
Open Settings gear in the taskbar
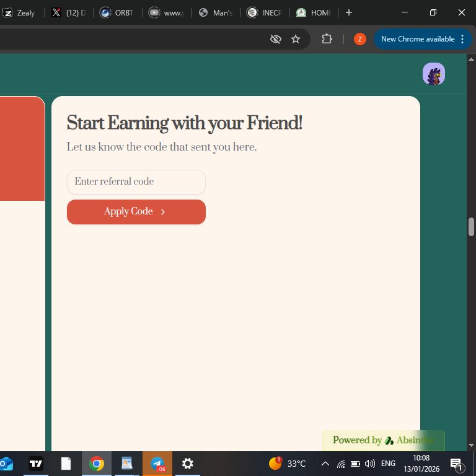(188, 464)
